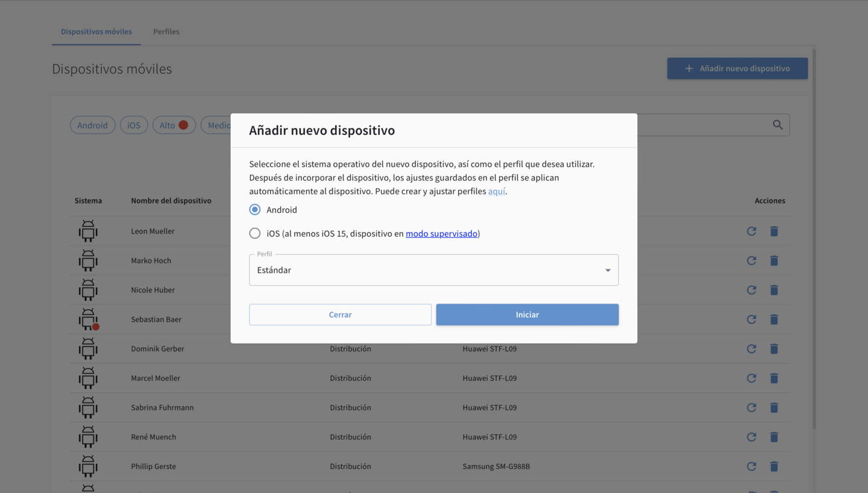
Task: Refresh the Phillip Gerste device
Action: [x=751, y=466]
